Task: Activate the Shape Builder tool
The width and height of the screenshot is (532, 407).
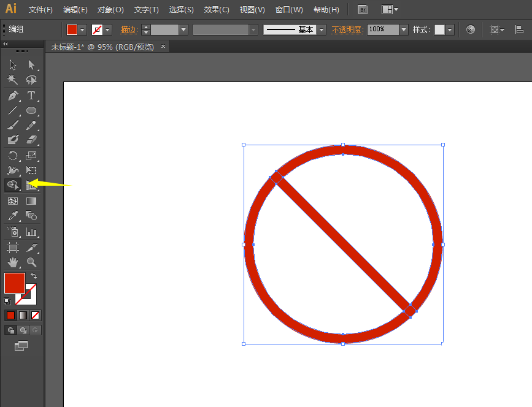Action: click(13, 185)
